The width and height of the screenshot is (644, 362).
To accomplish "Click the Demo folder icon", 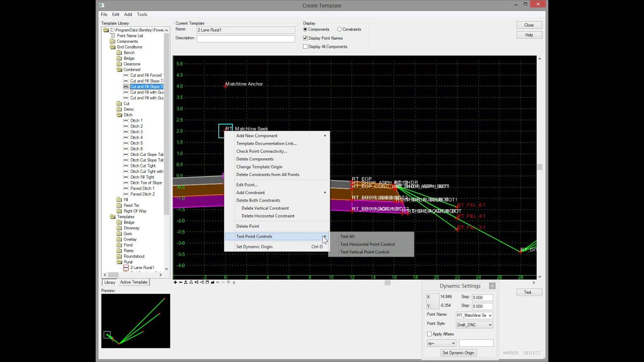I will coord(119,109).
